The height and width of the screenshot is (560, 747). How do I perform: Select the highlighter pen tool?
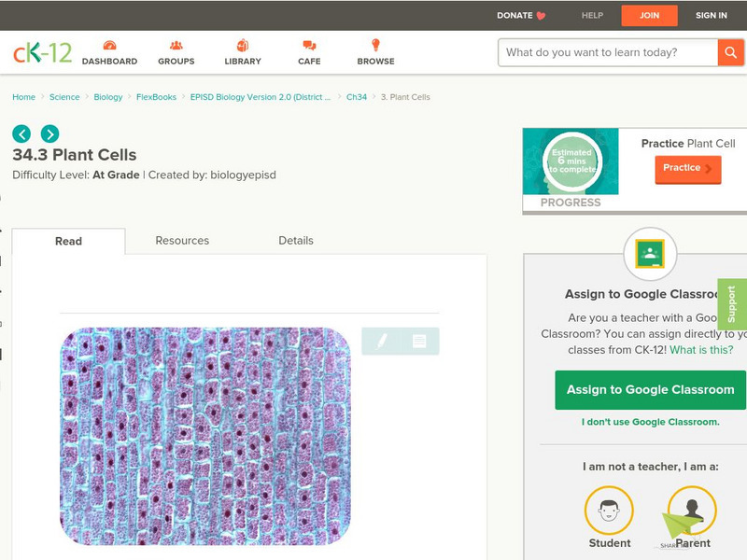(x=381, y=342)
